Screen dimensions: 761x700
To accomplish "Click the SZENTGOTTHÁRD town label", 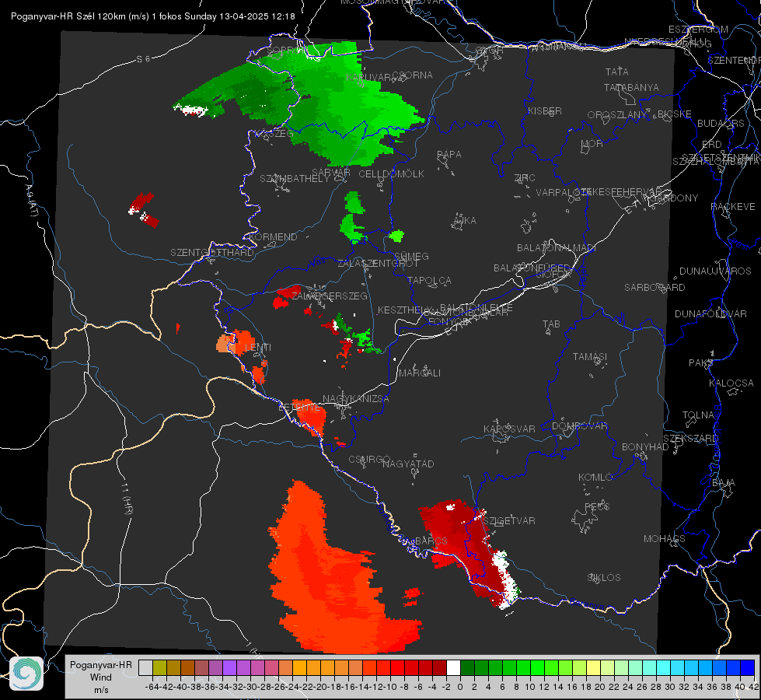I will pos(212,253).
